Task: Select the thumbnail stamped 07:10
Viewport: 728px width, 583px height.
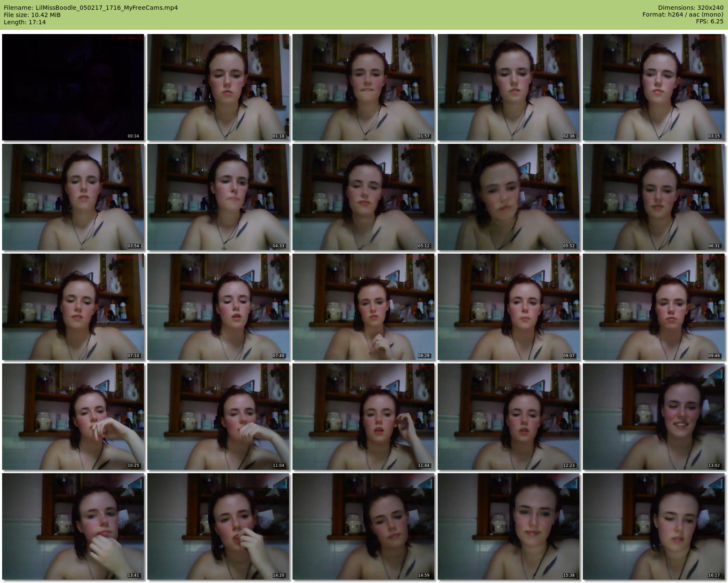Action: coord(73,307)
